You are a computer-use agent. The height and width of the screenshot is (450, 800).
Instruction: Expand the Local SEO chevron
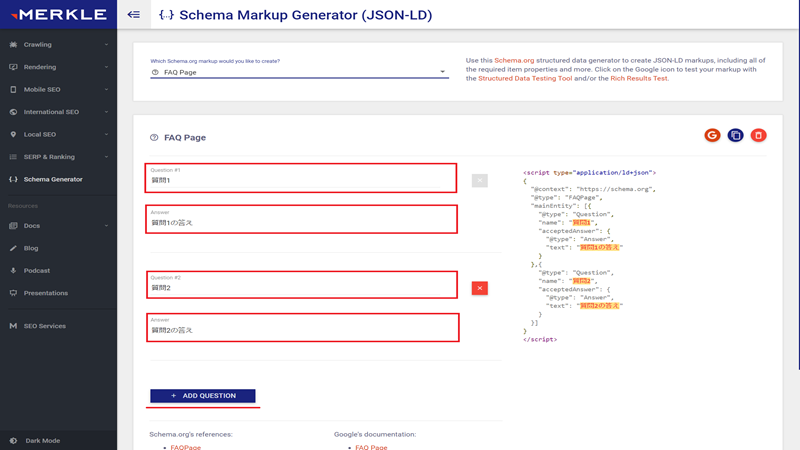pyautogui.click(x=106, y=134)
